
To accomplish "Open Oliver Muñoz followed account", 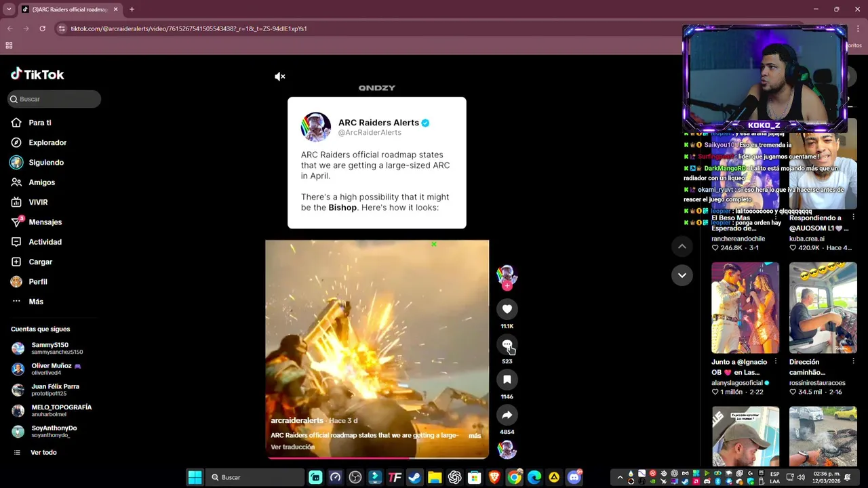I will click(53, 369).
